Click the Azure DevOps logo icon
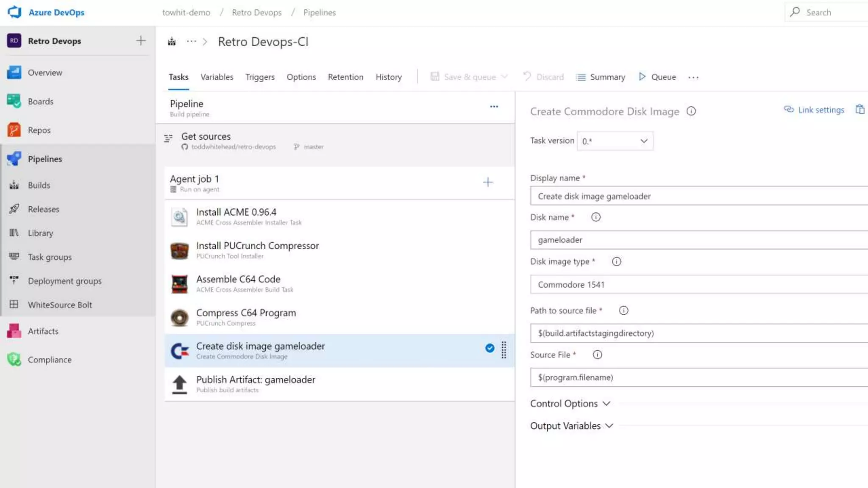The width and height of the screenshot is (868, 488). (14, 12)
